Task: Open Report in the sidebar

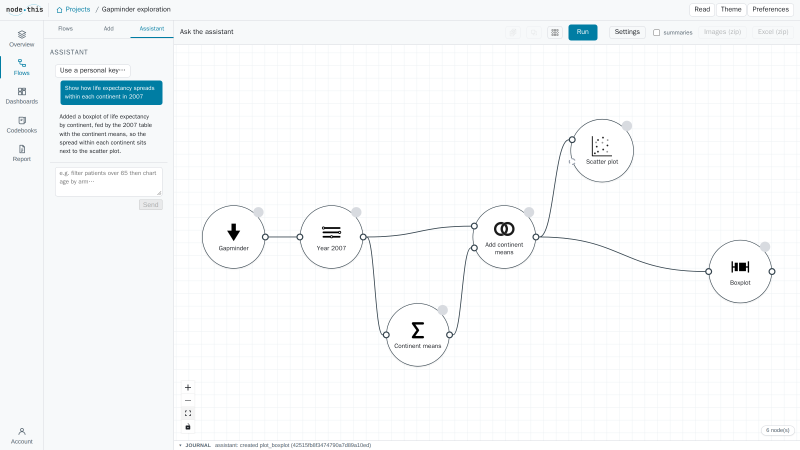Action: pos(21,153)
